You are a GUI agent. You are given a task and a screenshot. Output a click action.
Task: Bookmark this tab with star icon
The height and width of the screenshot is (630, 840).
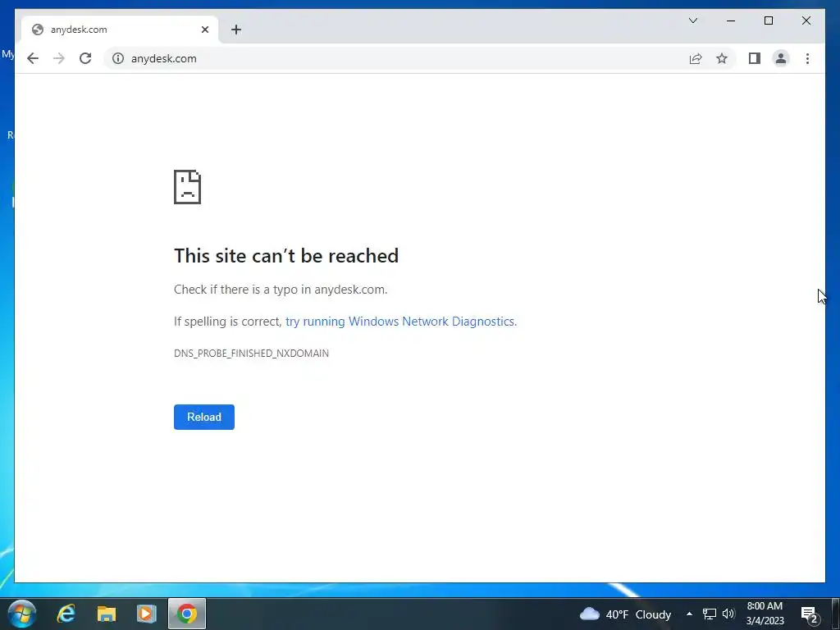pos(722,58)
